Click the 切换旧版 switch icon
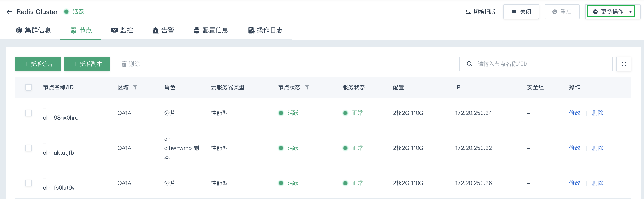The height and width of the screenshot is (199, 644). point(468,12)
